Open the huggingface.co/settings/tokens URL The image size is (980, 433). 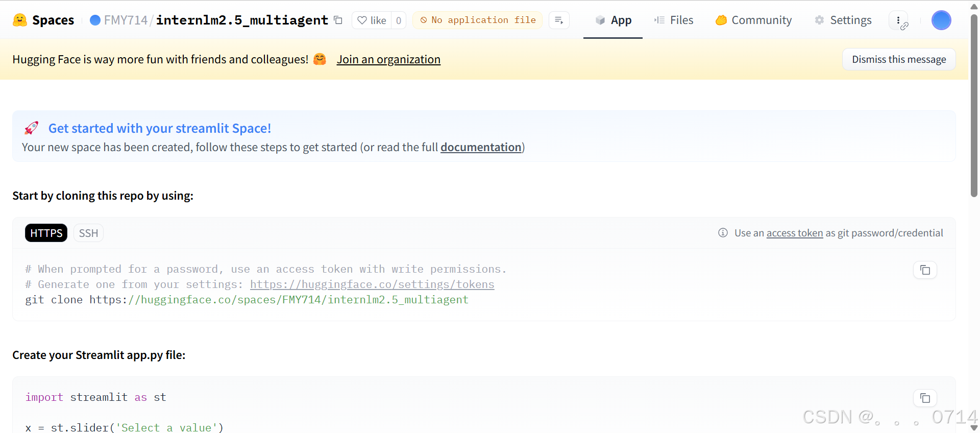pos(372,284)
